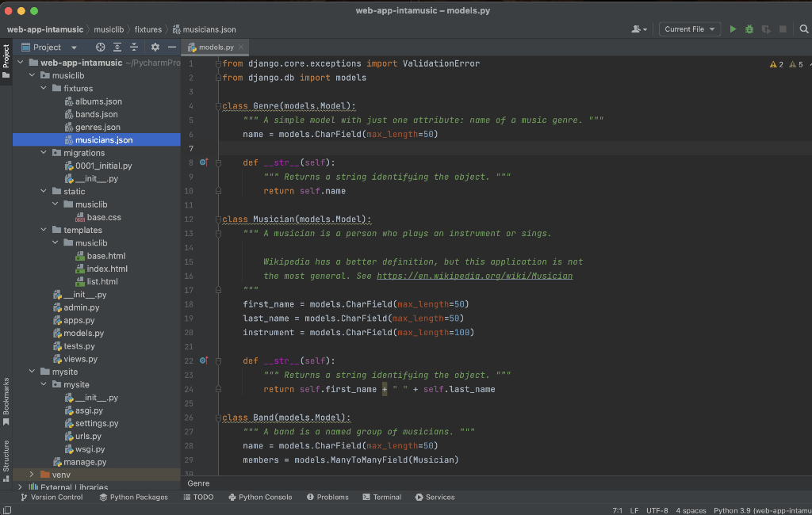Click the Python 3.9 interpreter selector
This screenshot has width=812, height=515.
coord(761,510)
